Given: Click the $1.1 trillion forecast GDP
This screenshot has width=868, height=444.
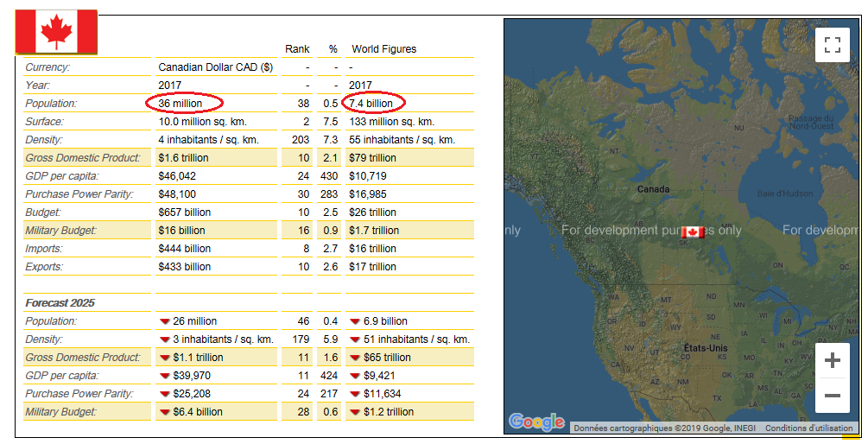Looking at the screenshot, I should (x=198, y=358).
